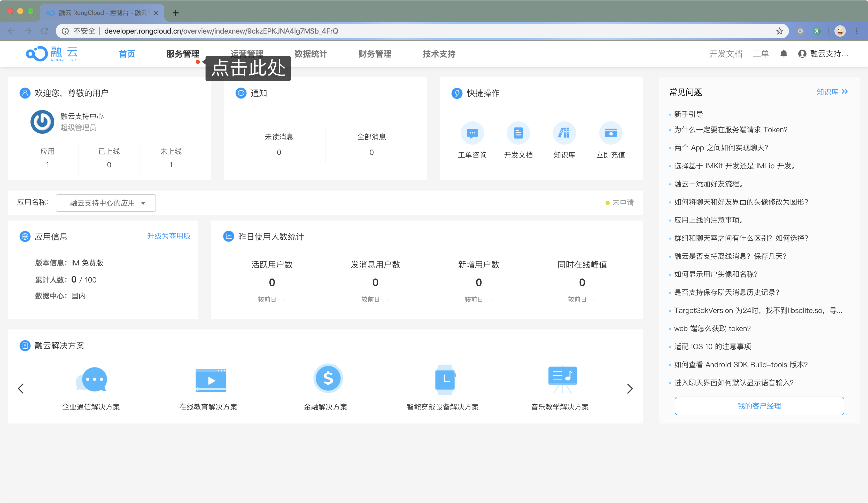
Task: Open 知识库 via the double chevron
Action: coord(833,92)
